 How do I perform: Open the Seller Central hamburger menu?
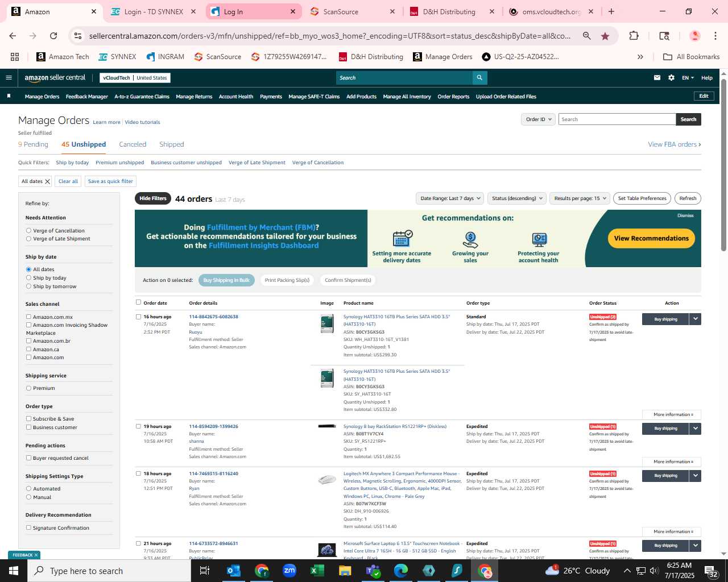[x=9, y=78]
